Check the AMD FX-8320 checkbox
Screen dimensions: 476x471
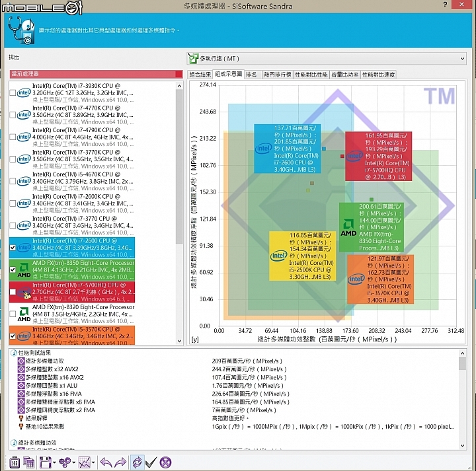(x=13, y=314)
